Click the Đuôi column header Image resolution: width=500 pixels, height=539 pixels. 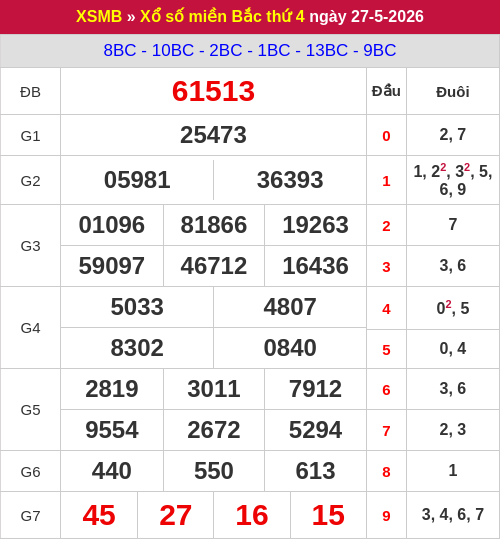(x=453, y=92)
